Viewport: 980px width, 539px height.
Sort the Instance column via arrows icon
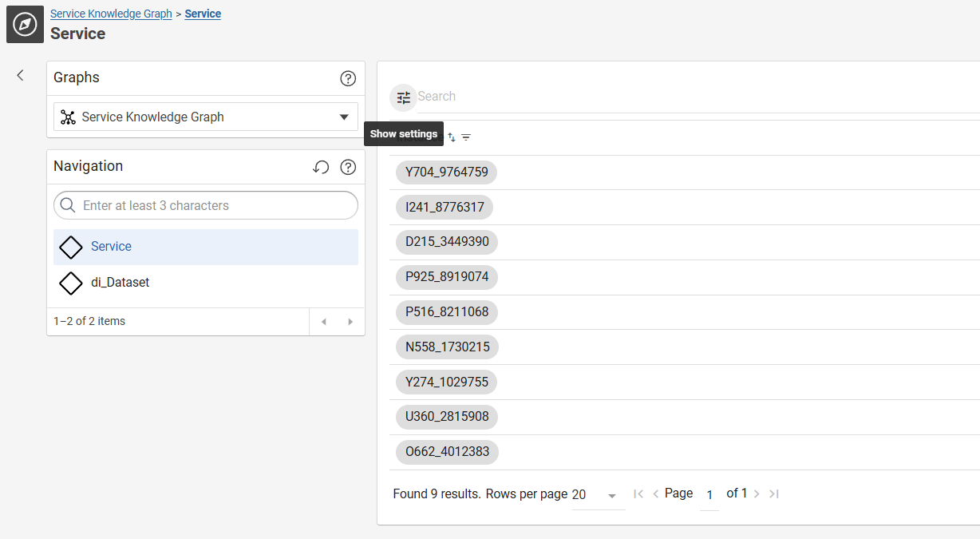point(452,137)
